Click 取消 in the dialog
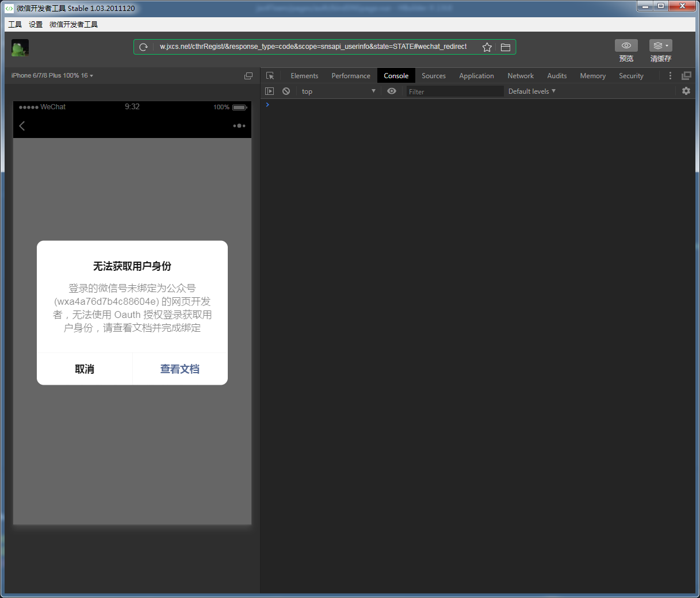Image resolution: width=700 pixels, height=598 pixels. click(85, 369)
